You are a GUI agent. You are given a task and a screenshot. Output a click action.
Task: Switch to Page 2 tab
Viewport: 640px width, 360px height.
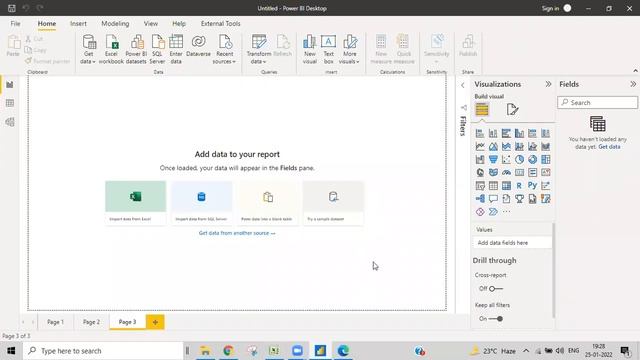click(91, 322)
